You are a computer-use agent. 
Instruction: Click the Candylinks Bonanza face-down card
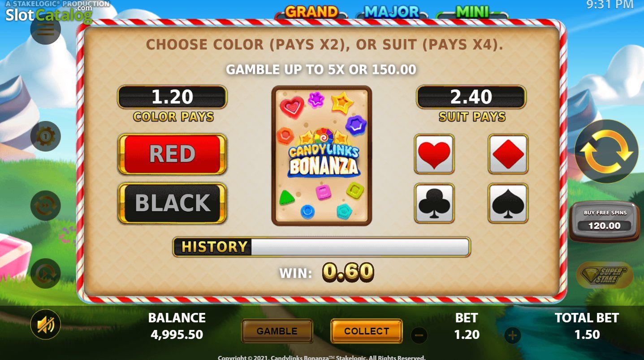(322, 156)
